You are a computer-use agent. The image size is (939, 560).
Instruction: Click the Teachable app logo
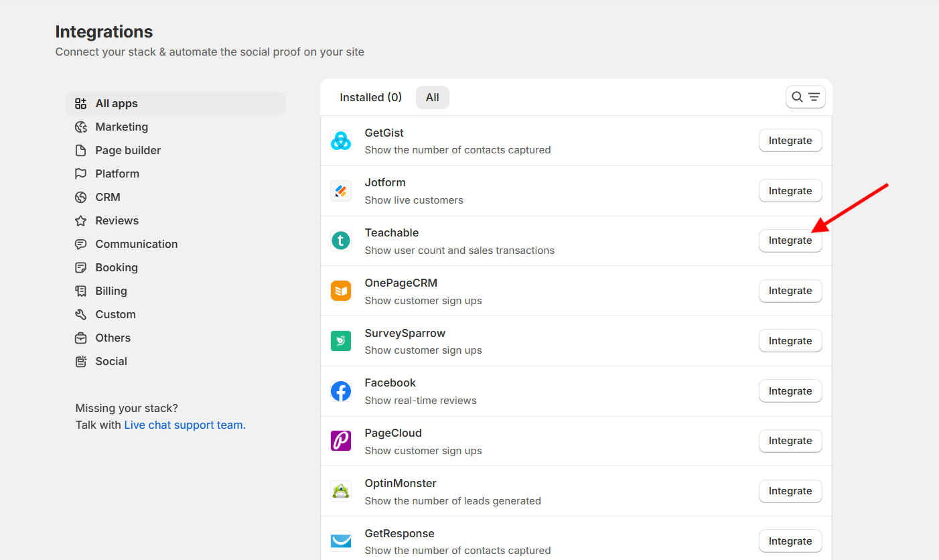[x=341, y=240]
